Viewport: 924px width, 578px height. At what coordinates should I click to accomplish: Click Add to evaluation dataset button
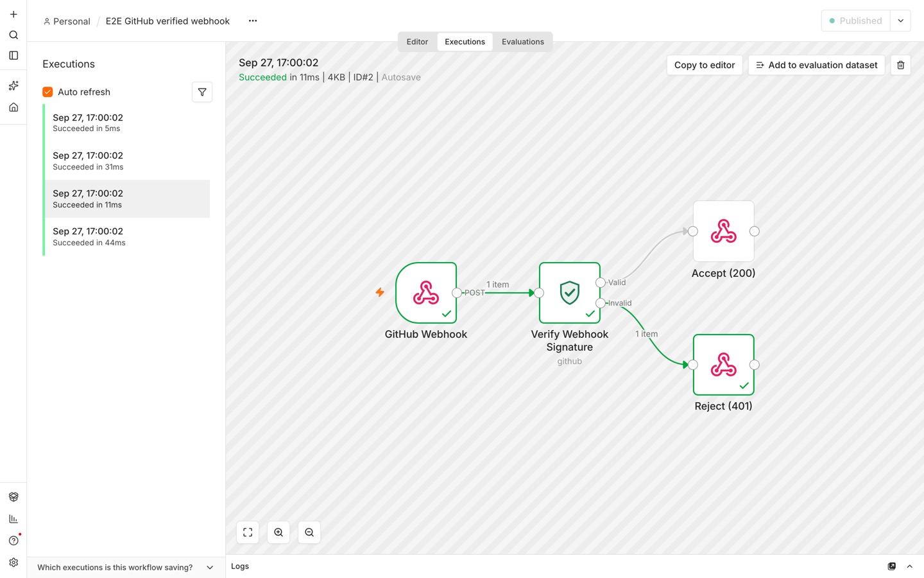pos(816,65)
